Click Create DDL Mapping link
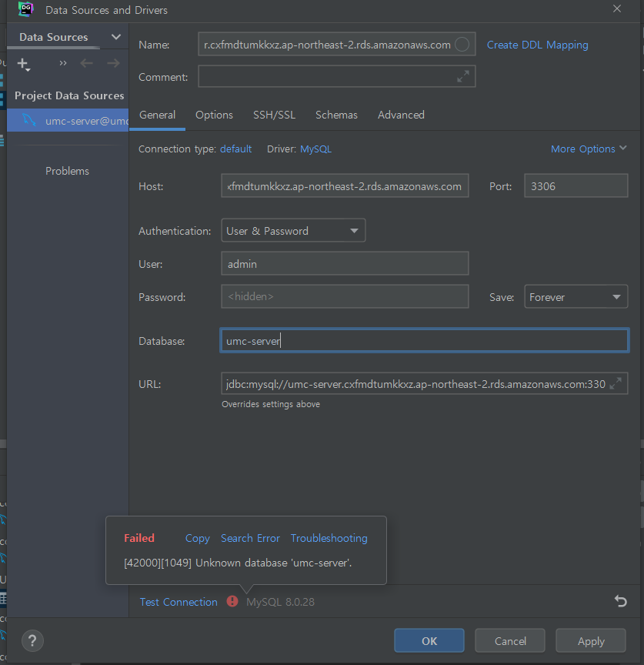The width and height of the screenshot is (644, 665). point(537,45)
